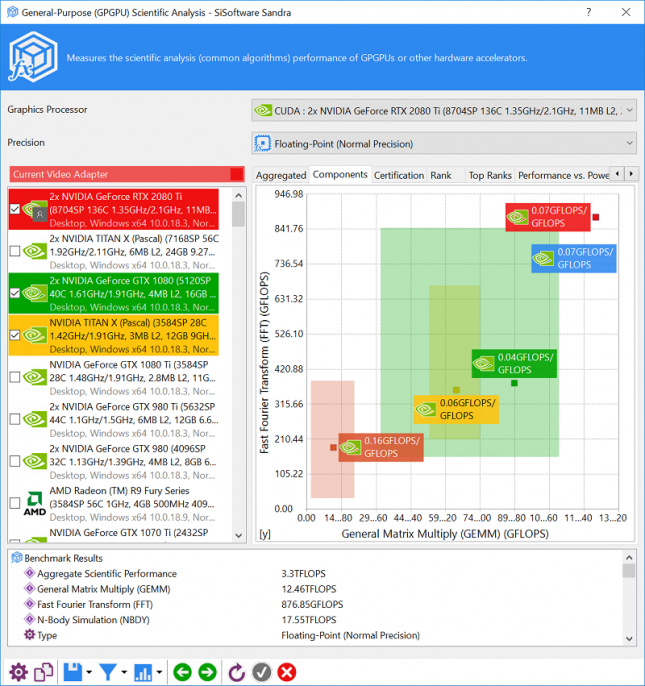Click the Sandra fx cube logo
This screenshot has height=686, width=645.
(x=33, y=57)
